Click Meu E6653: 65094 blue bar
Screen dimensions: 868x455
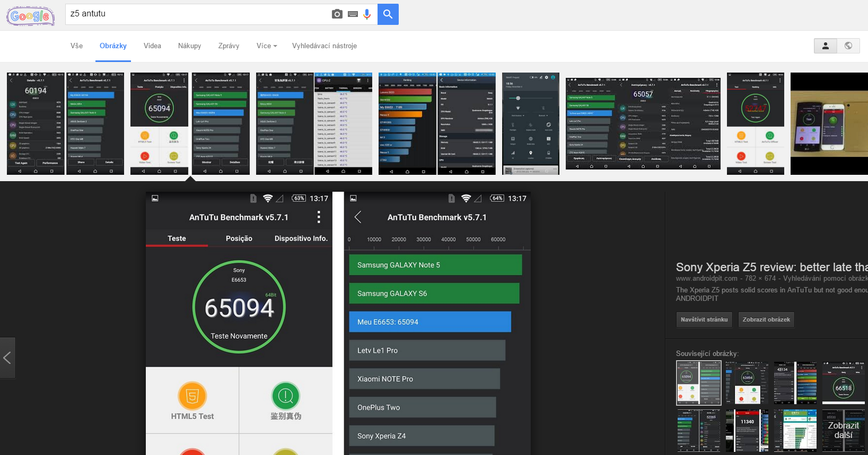pos(430,322)
